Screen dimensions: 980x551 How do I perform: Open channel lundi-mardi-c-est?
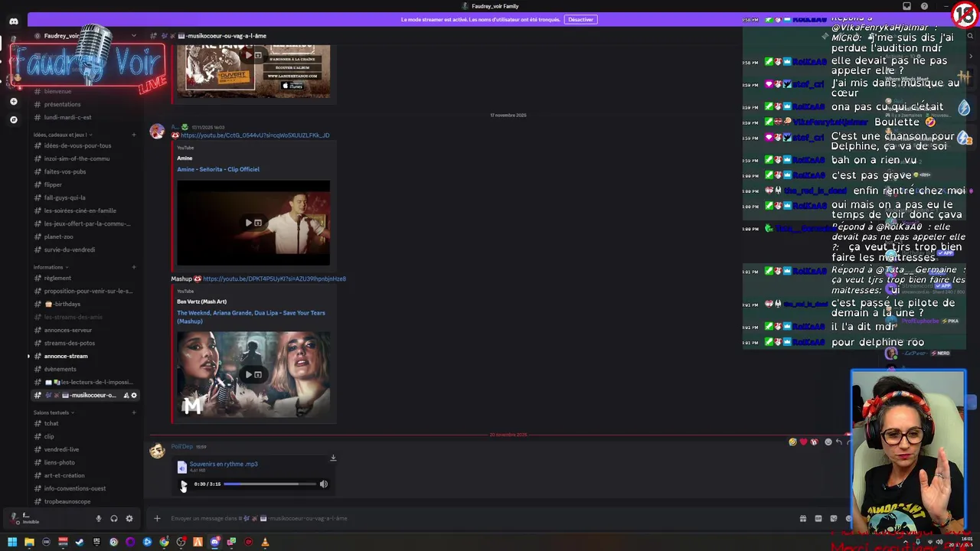[x=67, y=117]
